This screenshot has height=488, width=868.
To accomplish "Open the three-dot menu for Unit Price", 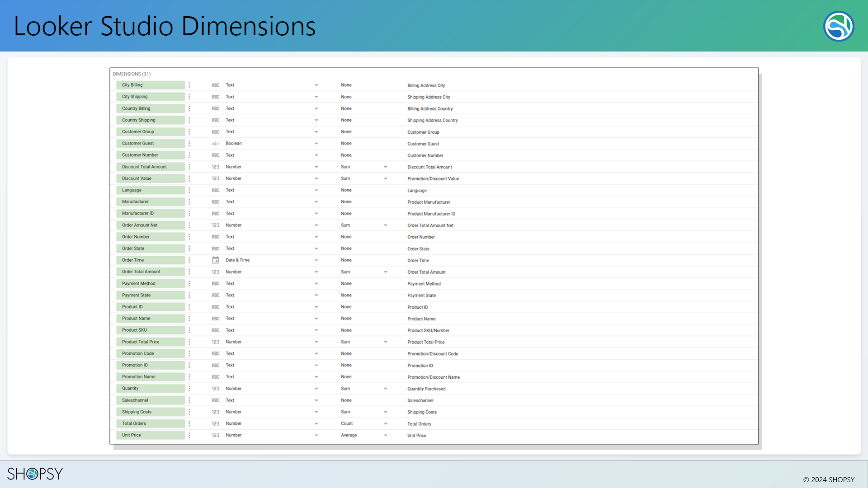I will tap(189, 435).
